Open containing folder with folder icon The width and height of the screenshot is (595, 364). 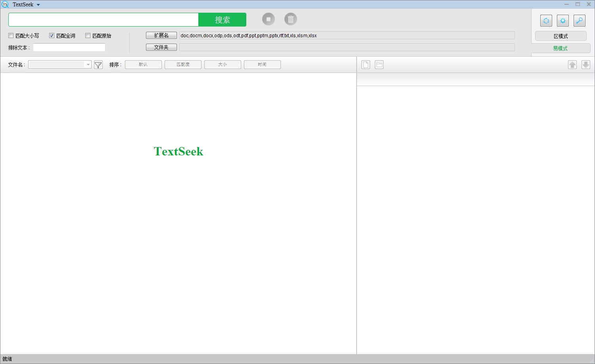point(379,64)
